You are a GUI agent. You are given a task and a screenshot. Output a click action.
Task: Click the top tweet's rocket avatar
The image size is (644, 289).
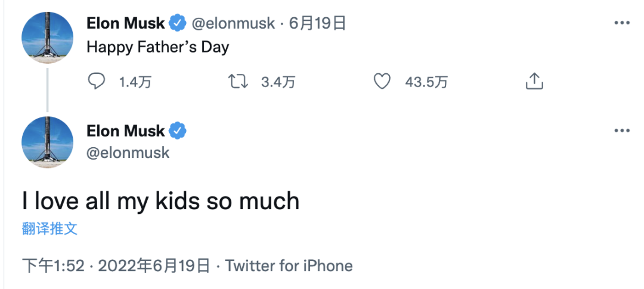(x=48, y=37)
